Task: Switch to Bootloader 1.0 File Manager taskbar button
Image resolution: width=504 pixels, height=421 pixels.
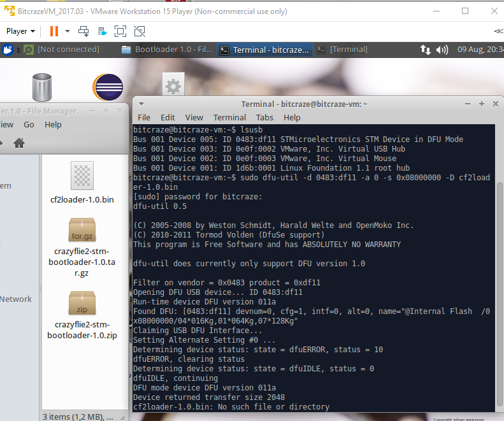Action: [166, 50]
